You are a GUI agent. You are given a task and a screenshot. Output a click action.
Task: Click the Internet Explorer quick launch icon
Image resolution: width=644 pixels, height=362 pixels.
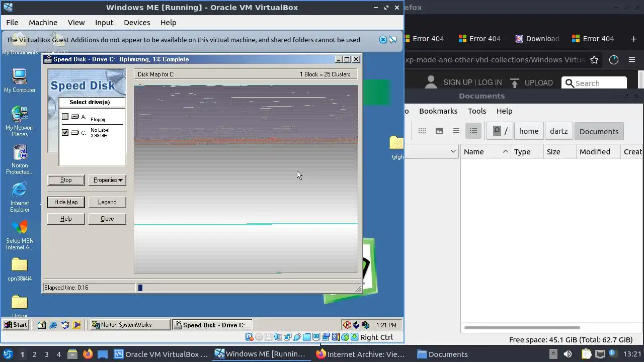[53, 325]
